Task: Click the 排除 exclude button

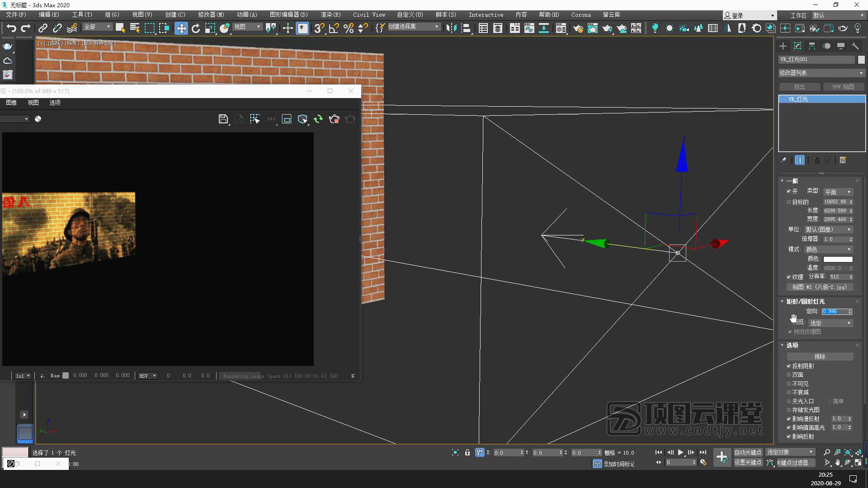Action: pyautogui.click(x=820, y=357)
